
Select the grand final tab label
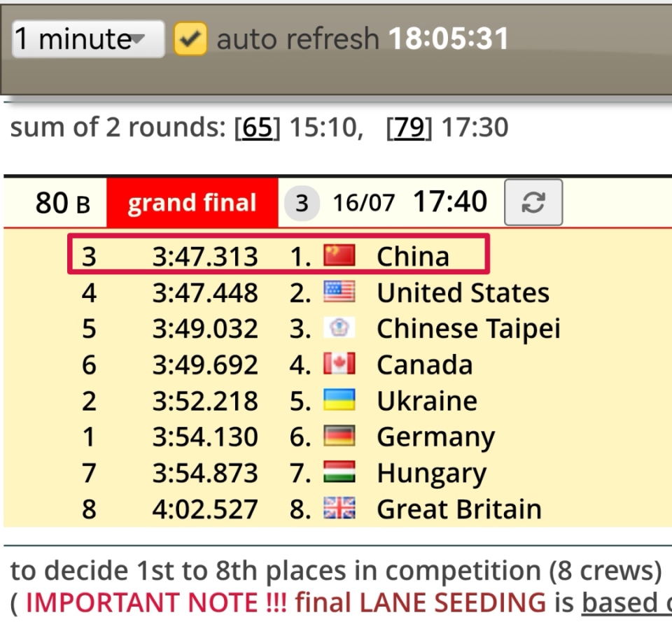point(192,203)
